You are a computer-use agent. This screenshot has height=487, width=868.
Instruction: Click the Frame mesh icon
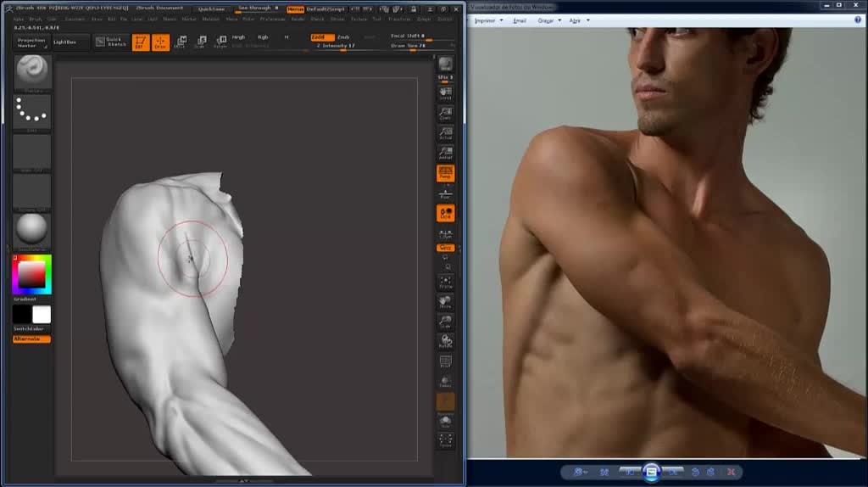(x=445, y=282)
